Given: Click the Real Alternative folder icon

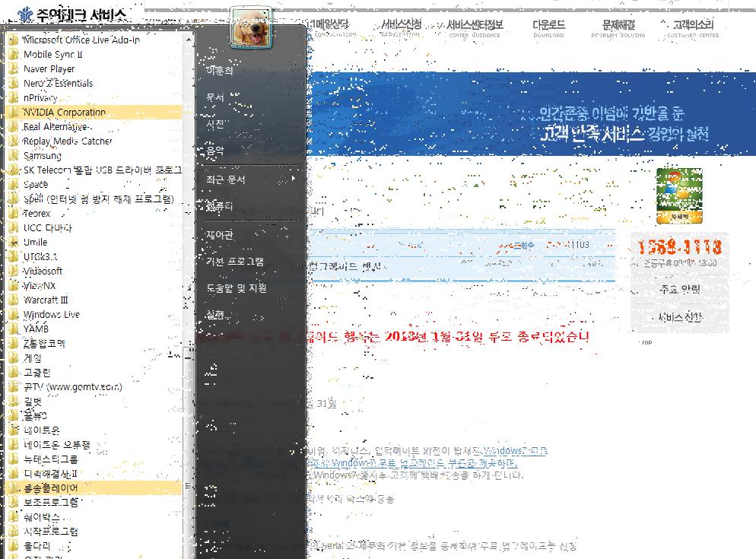Looking at the screenshot, I should click(14, 126).
